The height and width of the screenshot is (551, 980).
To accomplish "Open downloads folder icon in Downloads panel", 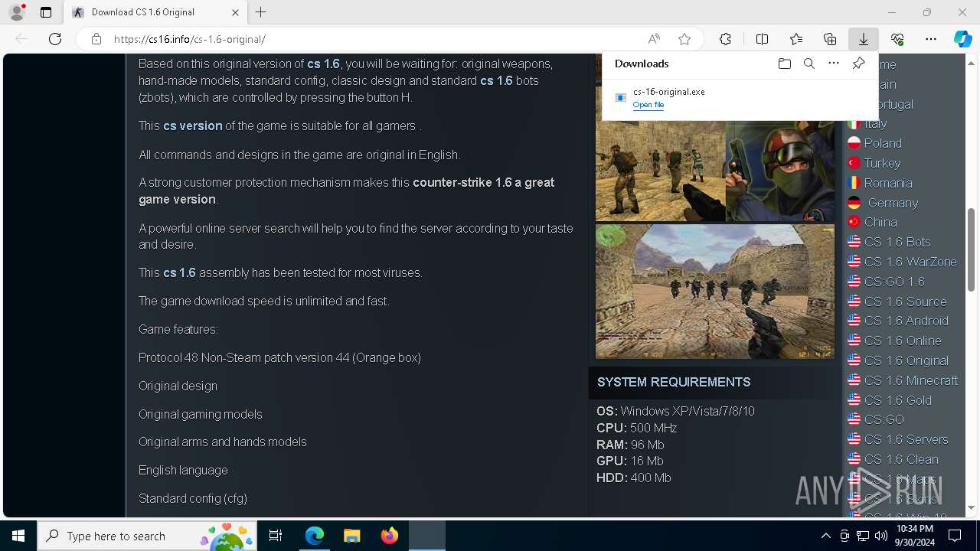I will click(x=784, y=64).
